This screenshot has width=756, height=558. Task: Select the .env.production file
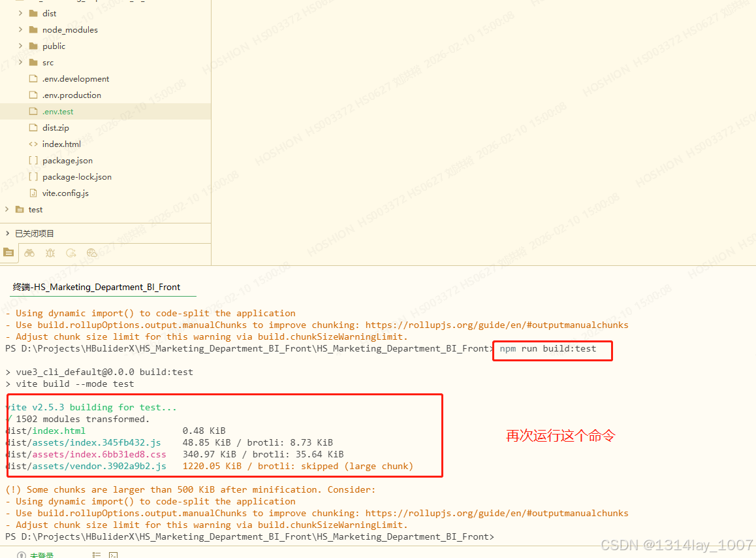[x=71, y=95]
